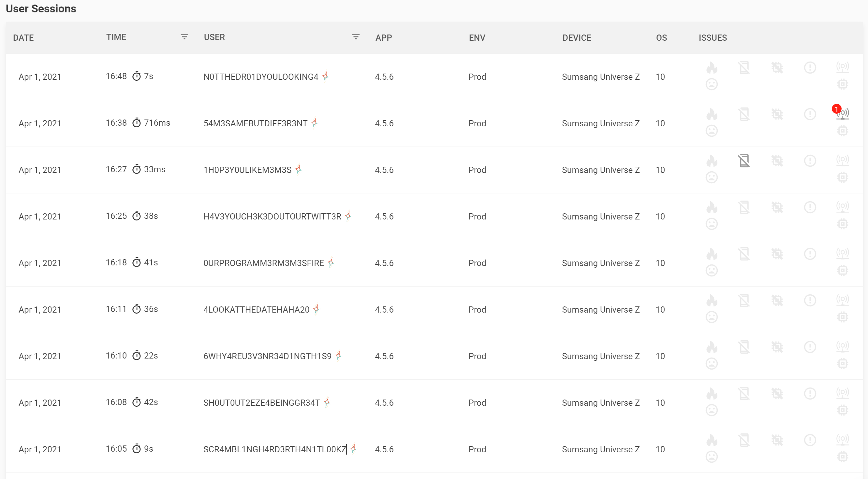Click the star icon next to 6WHY4REU3V3NR34D1NGTH1S9

pos(338,356)
